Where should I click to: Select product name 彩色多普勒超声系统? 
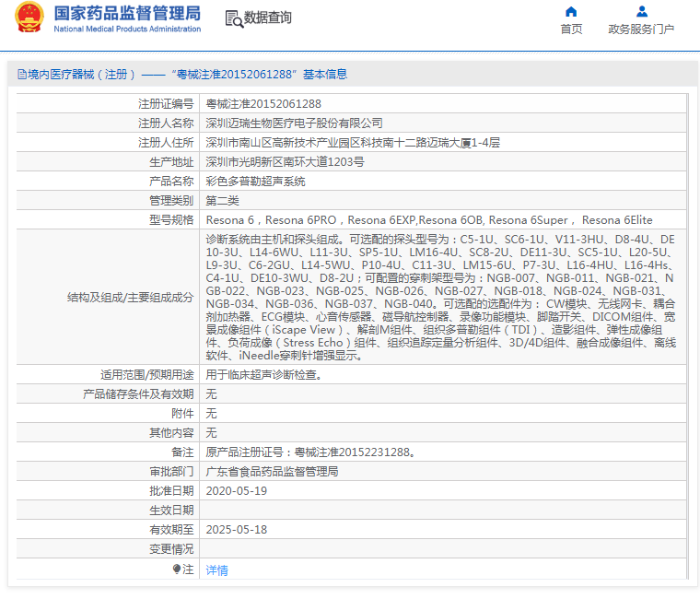point(255,181)
